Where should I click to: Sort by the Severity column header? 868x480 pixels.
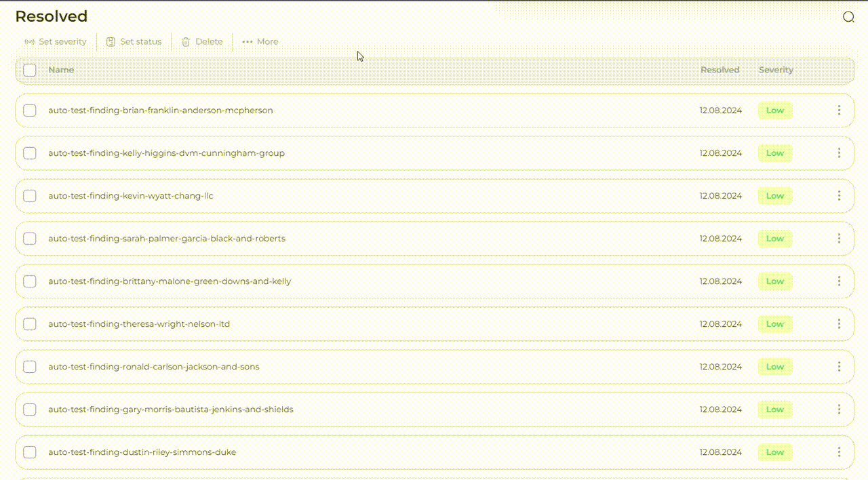pyautogui.click(x=776, y=70)
